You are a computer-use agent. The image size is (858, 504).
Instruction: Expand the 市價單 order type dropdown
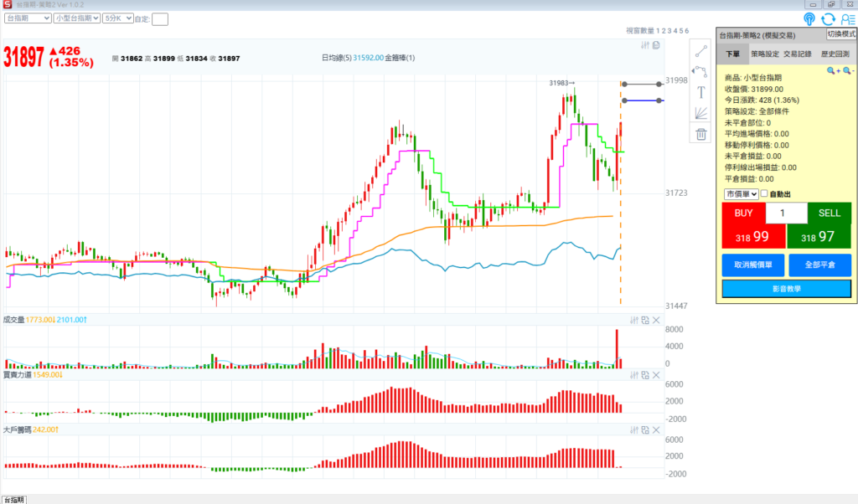tap(742, 194)
